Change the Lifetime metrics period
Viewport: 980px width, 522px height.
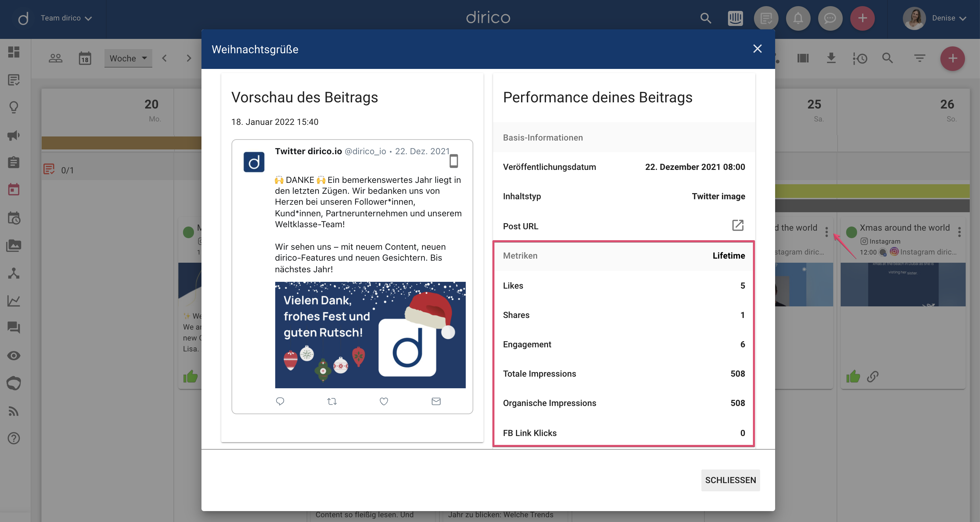729,256
